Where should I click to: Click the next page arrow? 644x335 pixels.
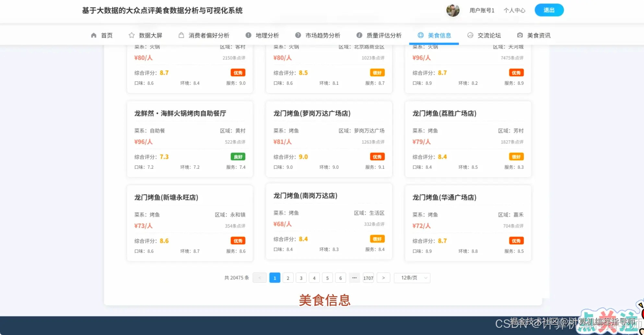383,278
